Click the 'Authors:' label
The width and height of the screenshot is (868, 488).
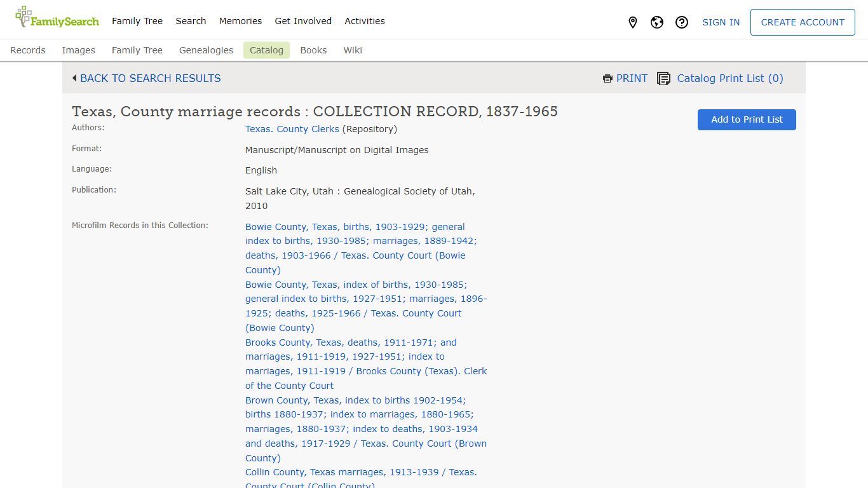click(x=88, y=128)
